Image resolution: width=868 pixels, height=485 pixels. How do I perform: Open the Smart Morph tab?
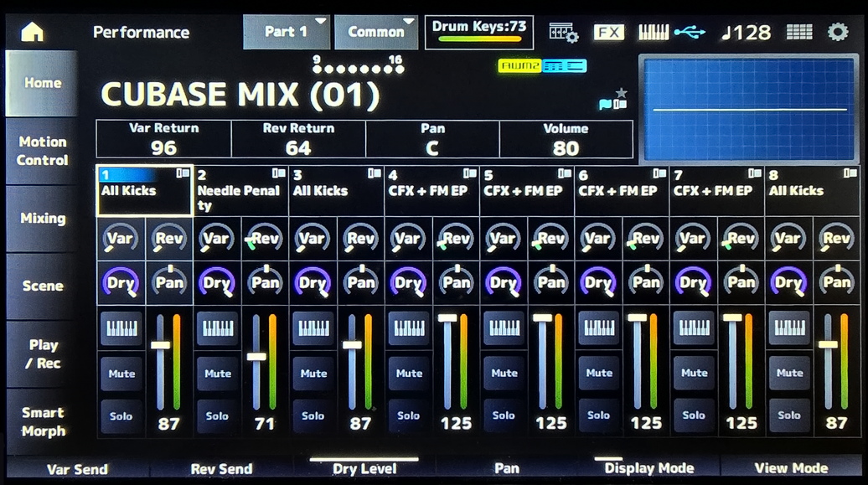[42, 421]
